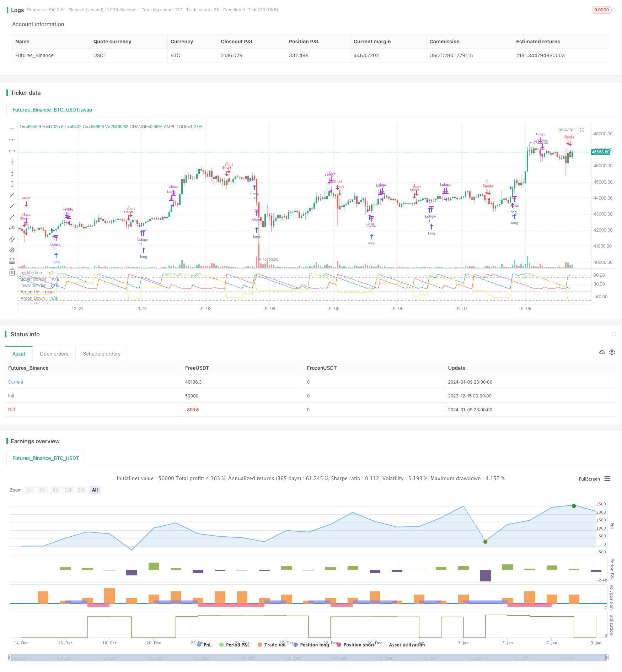
Task: Click the left handle of the range navigator
Action: pos(10,657)
